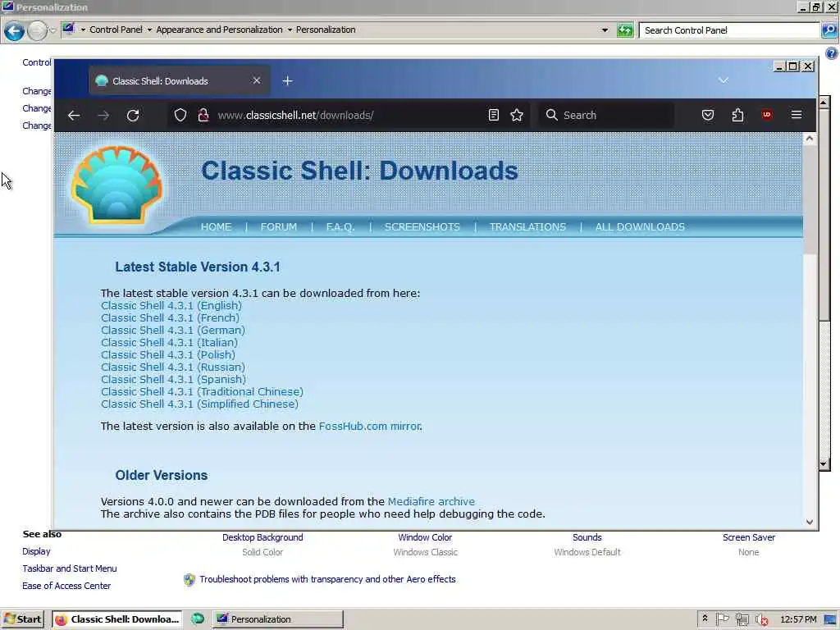Image resolution: width=840 pixels, height=630 pixels.
Task: Open the FossHub.com mirror link
Action: [x=370, y=427]
